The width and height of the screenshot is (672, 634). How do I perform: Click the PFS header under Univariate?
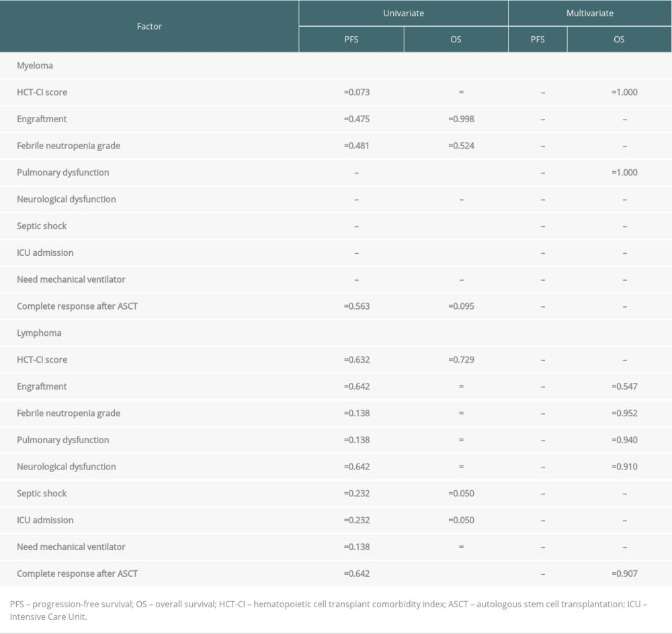[x=351, y=40]
